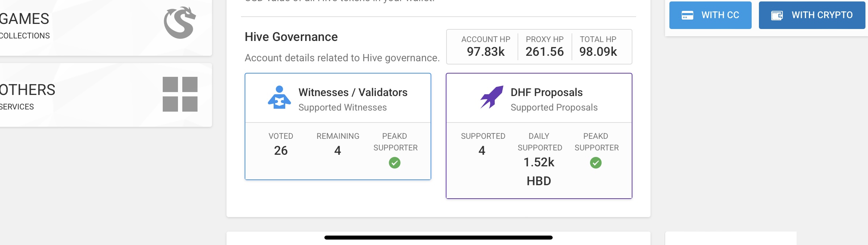
Task: Click the Proxy HP value 261.56
Action: click(544, 52)
